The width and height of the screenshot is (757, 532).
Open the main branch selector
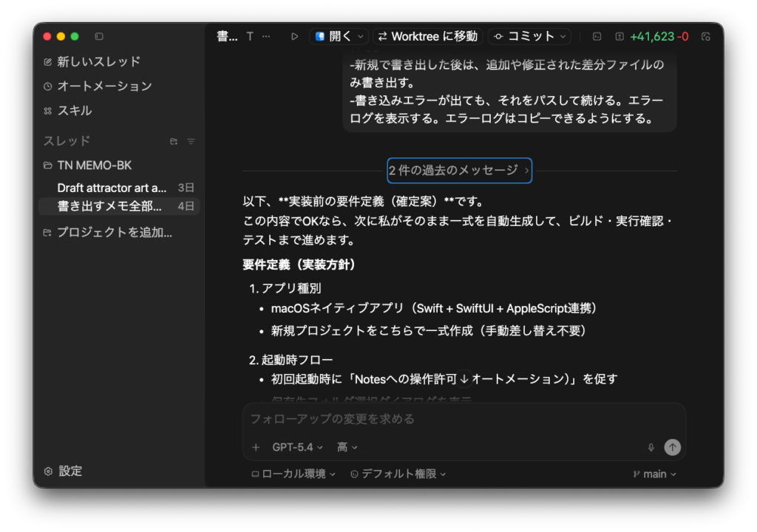[655, 474]
